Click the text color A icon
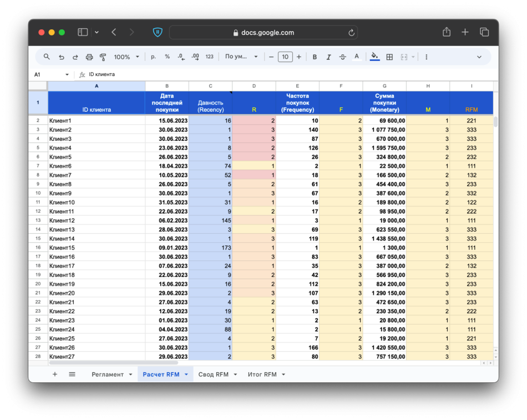Image resolution: width=527 pixels, height=420 pixels. point(357,57)
